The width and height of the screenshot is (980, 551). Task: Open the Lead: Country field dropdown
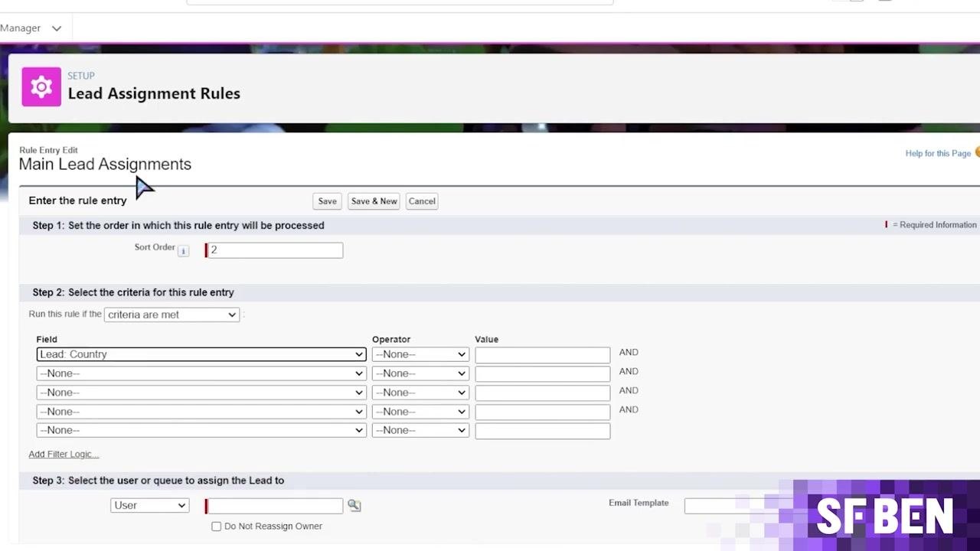tap(201, 354)
